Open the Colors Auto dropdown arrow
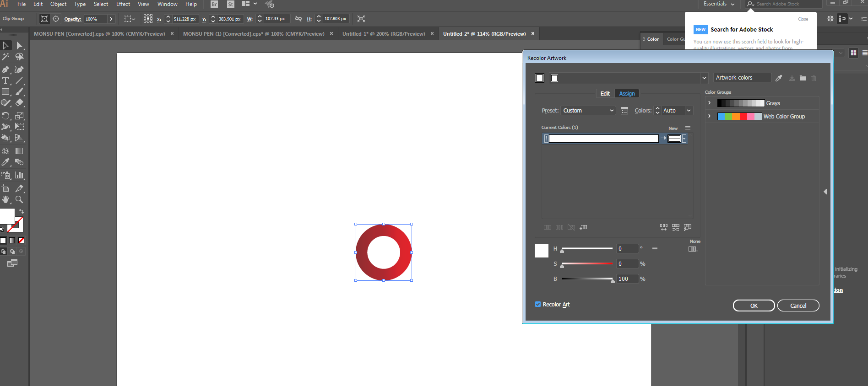Viewport: 868px width, 386px height. click(x=689, y=111)
